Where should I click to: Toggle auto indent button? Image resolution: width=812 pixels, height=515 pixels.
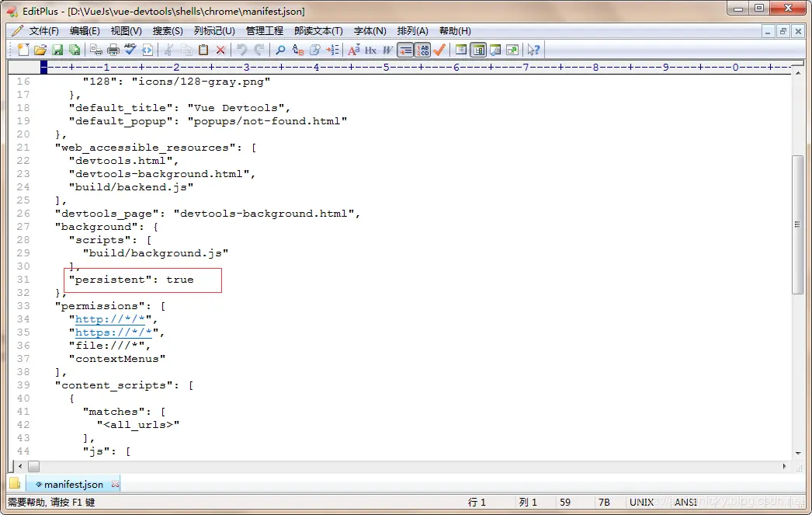coord(405,50)
